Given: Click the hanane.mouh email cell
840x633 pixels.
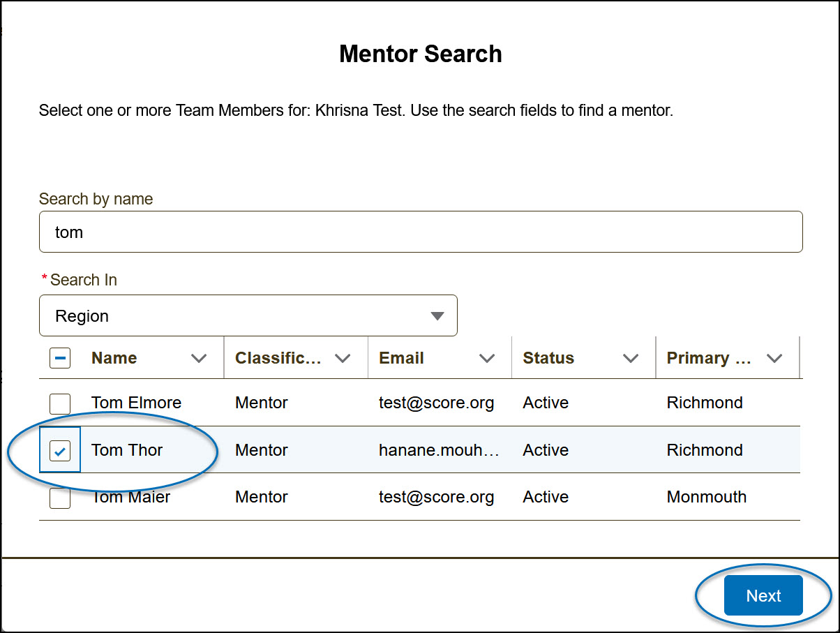Looking at the screenshot, I should click(x=439, y=451).
